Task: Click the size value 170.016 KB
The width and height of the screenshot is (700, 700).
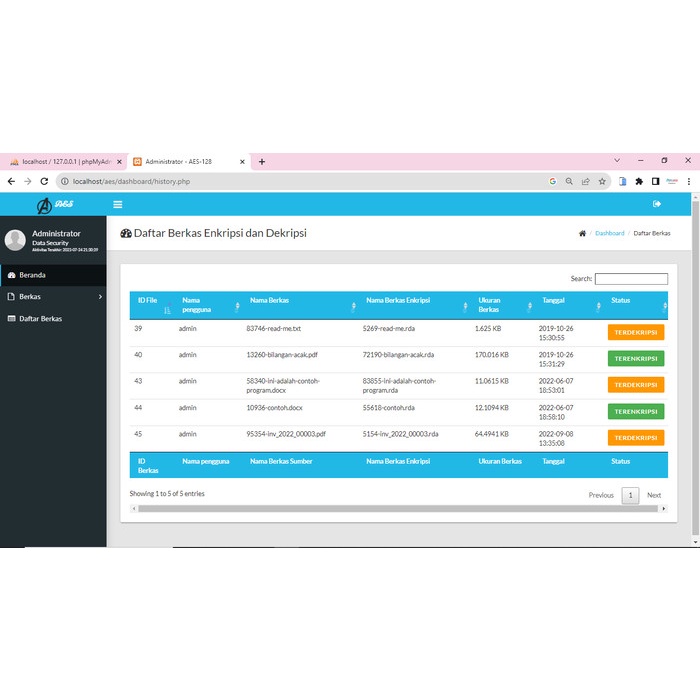Action: click(x=492, y=355)
